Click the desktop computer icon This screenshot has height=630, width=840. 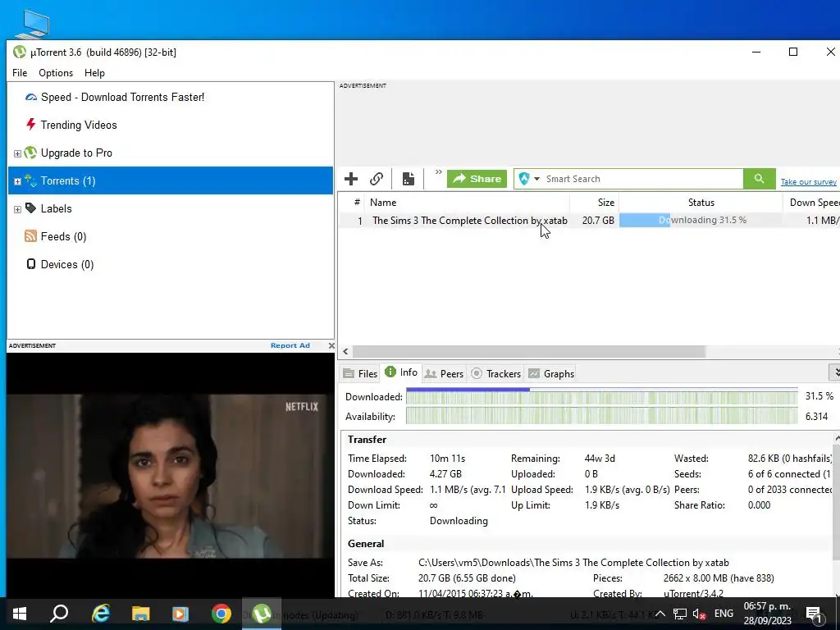(x=32, y=24)
